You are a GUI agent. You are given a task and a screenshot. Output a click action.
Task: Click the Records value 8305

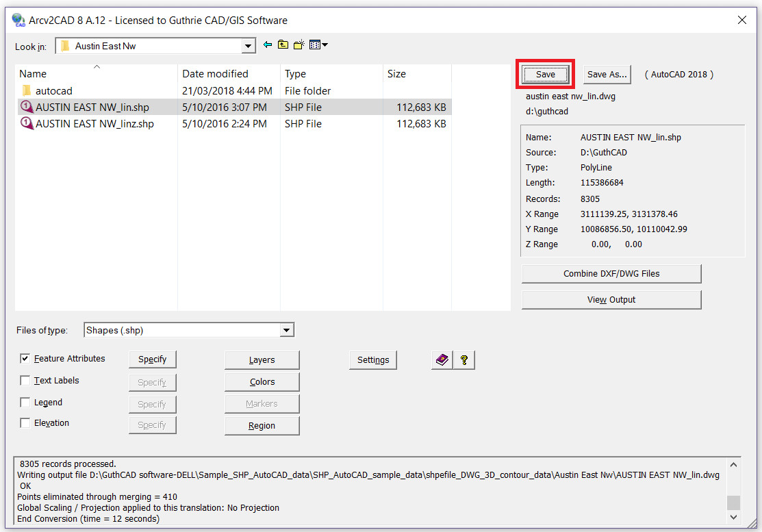(590, 199)
